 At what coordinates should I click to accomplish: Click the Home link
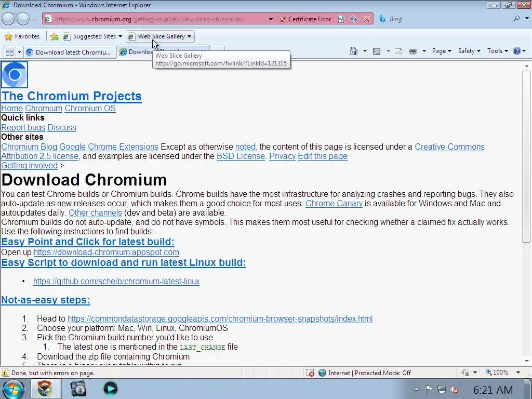pyautogui.click(x=12, y=108)
